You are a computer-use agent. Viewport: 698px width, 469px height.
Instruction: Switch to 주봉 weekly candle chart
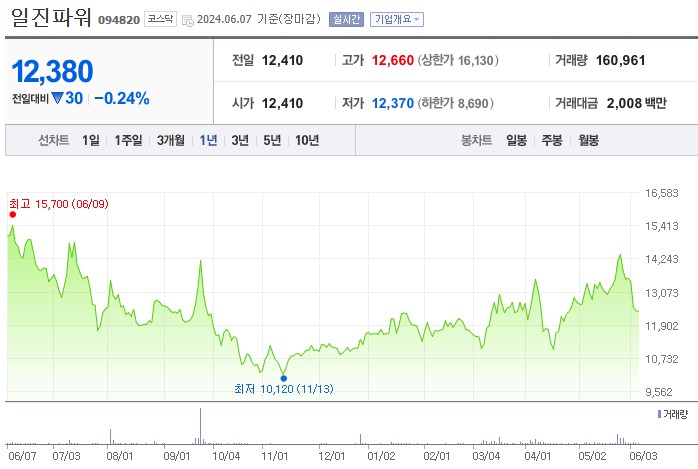(552, 140)
